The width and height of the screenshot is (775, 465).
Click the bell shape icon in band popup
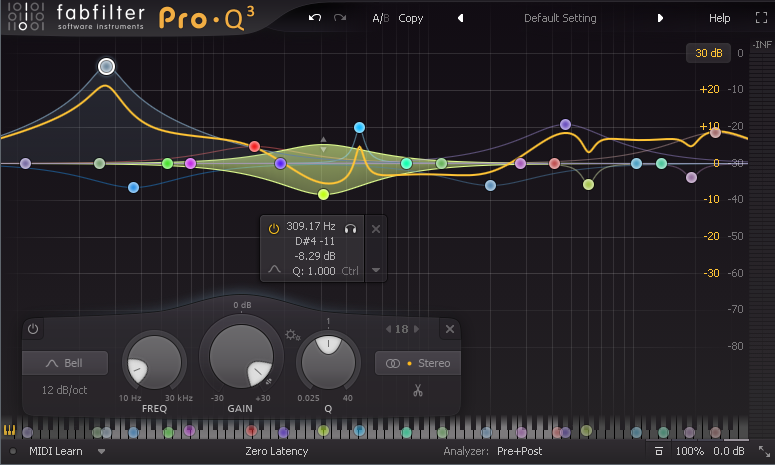274,270
